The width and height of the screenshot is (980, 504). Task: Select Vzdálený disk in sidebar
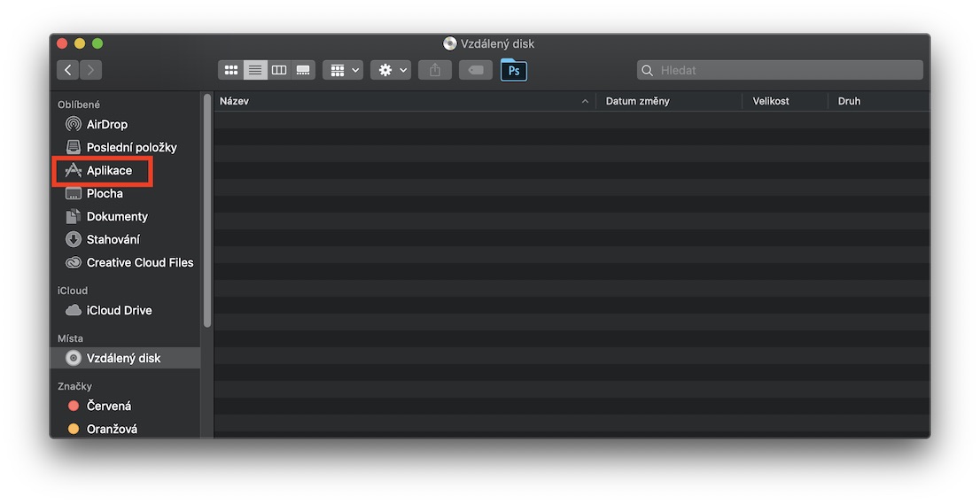pyautogui.click(x=125, y=358)
